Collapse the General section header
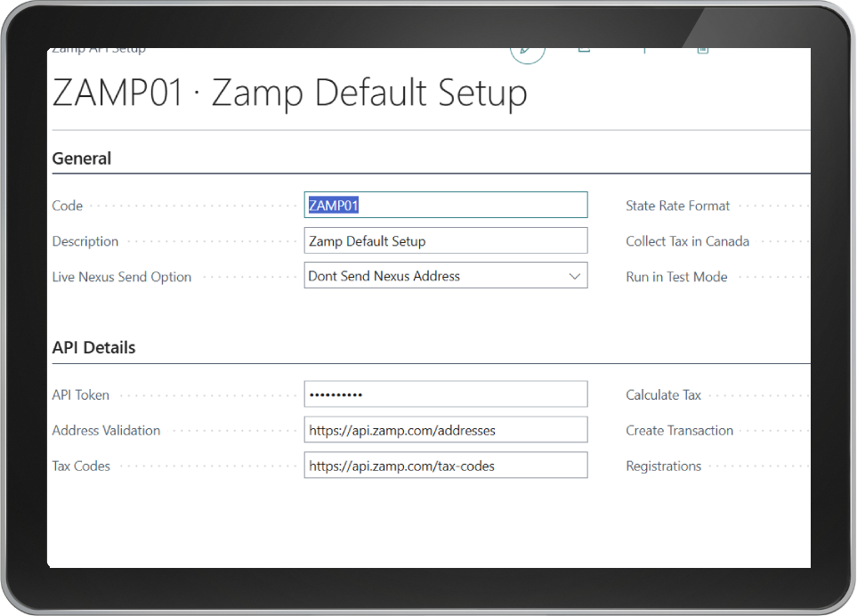857x616 pixels. pos(82,158)
